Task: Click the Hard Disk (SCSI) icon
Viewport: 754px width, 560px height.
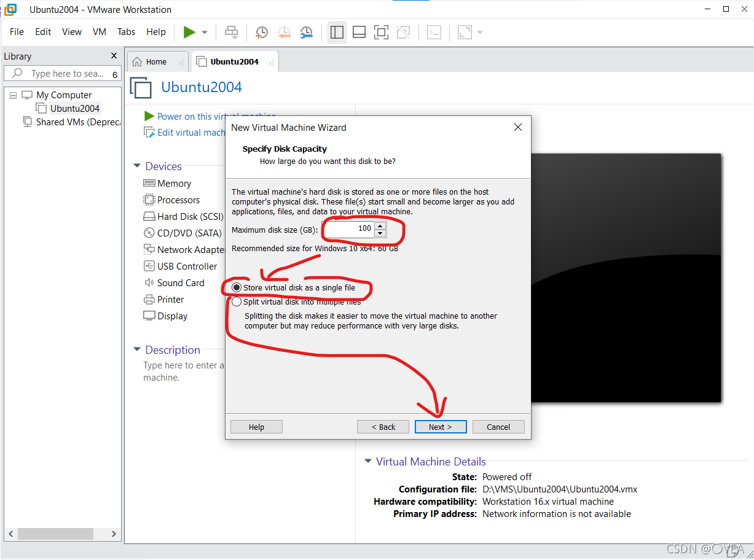Action: tap(149, 217)
